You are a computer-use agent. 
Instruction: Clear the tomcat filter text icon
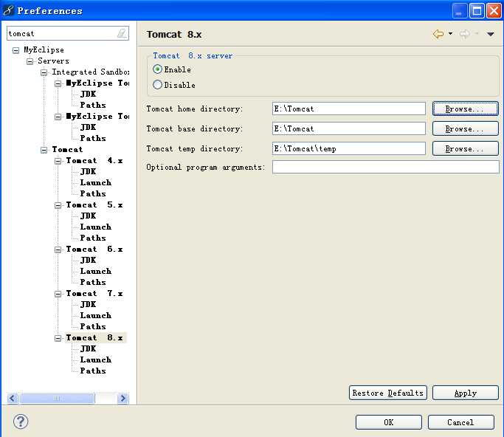point(122,33)
